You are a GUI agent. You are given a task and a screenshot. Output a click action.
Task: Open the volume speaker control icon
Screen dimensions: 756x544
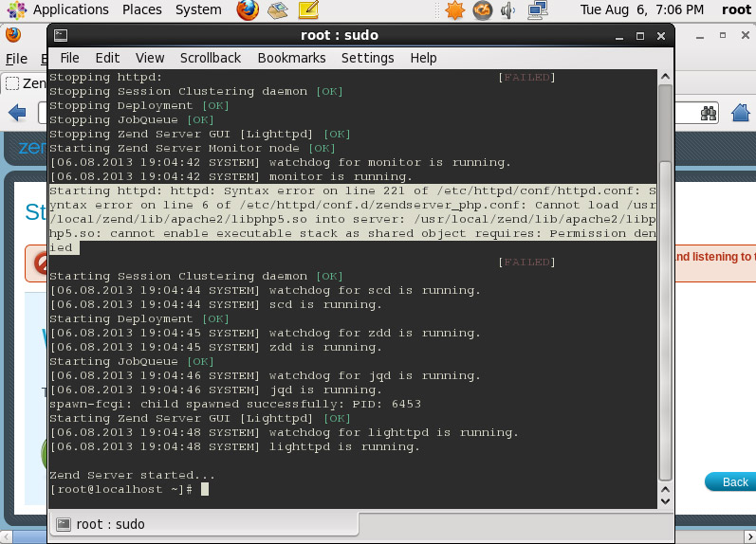coord(508,10)
